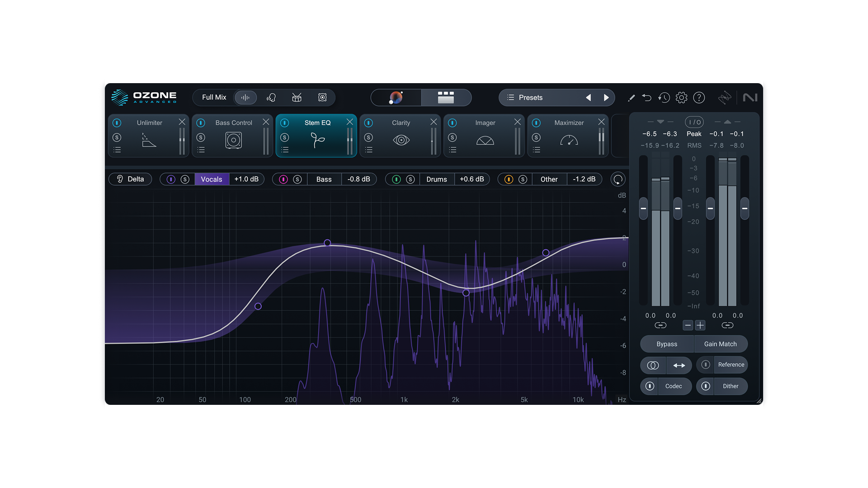Select the Vocals stem icon next to Full Mix
Image resolution: width=868 pixels, height=488 pixels.
coord(271,98)
